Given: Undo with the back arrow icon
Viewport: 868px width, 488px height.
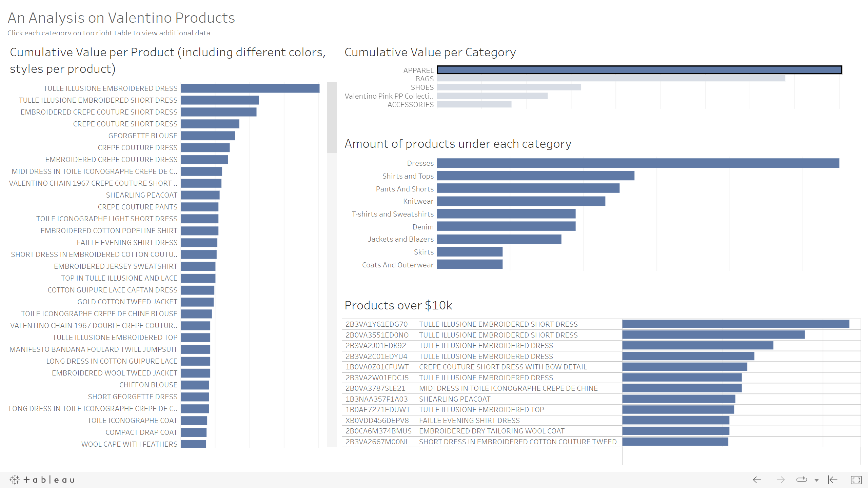Looking at the screenshot, I should coord(757,480).
